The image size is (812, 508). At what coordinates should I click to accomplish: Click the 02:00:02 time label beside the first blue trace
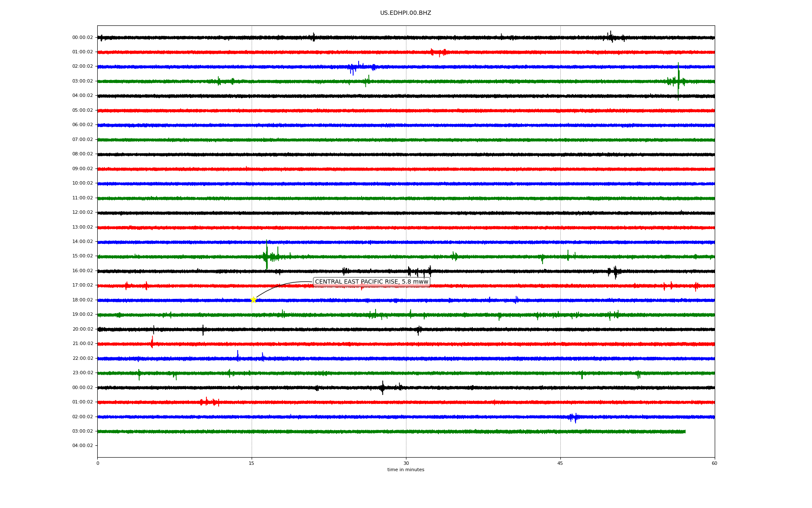(82, 66)
